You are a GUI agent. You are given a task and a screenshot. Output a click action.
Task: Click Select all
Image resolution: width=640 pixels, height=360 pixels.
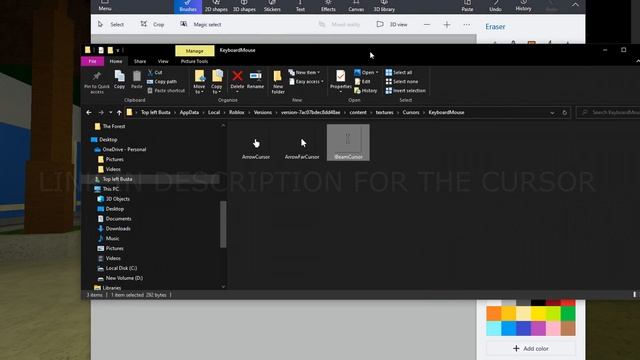click(x=399, y=72)
